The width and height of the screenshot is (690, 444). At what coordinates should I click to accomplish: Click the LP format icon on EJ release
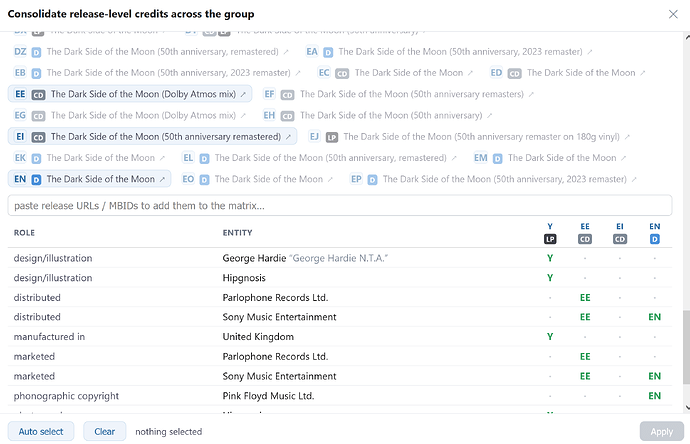coord(332,137)
